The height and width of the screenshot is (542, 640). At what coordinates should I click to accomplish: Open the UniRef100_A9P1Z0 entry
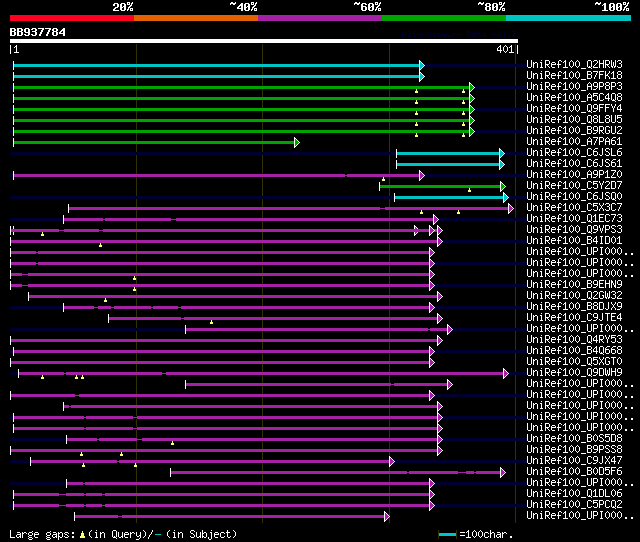click(x=574, y=175)
